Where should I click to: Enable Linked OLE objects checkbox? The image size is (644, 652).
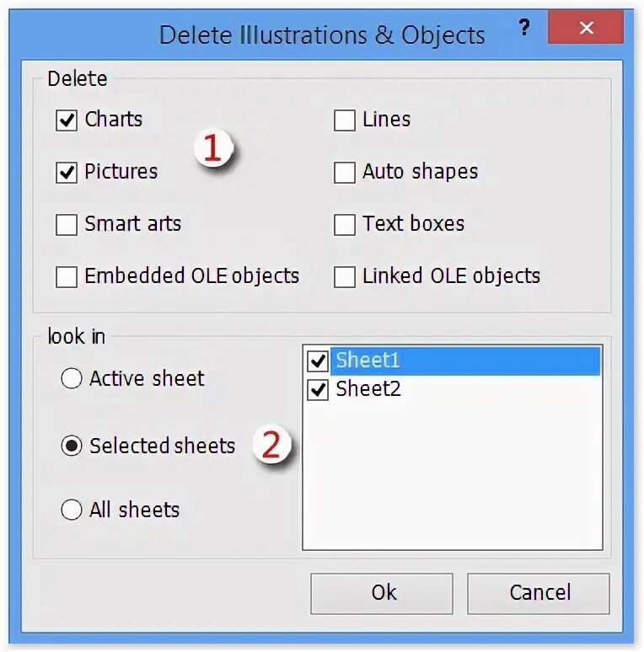point(345,277)
